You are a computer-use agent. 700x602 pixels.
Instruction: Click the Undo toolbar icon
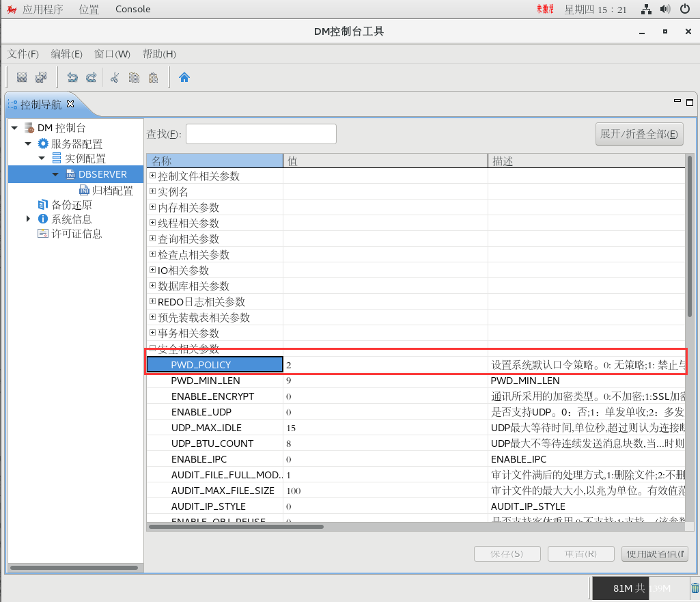(73, 77)
